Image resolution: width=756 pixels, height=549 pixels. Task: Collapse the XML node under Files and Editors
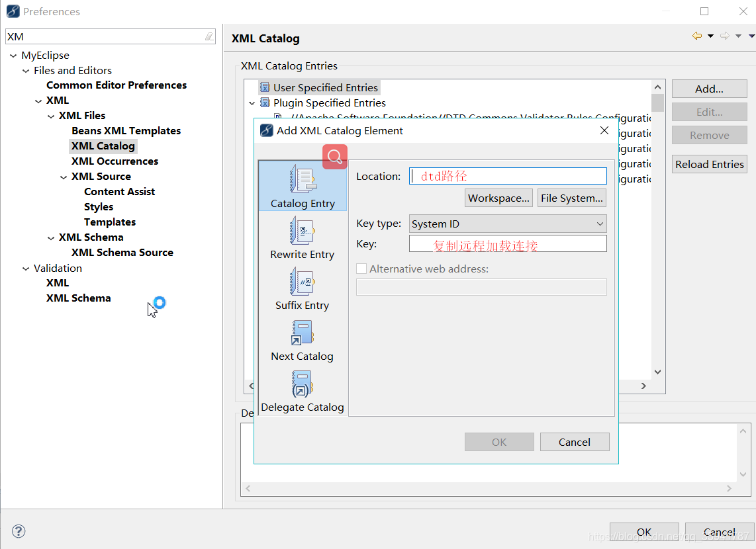click(38, 101)
